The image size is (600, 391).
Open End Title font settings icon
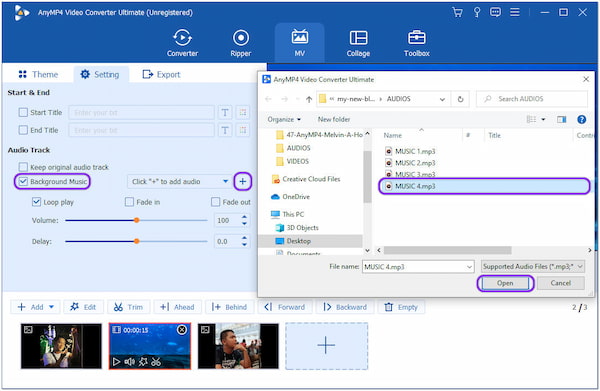225,130
